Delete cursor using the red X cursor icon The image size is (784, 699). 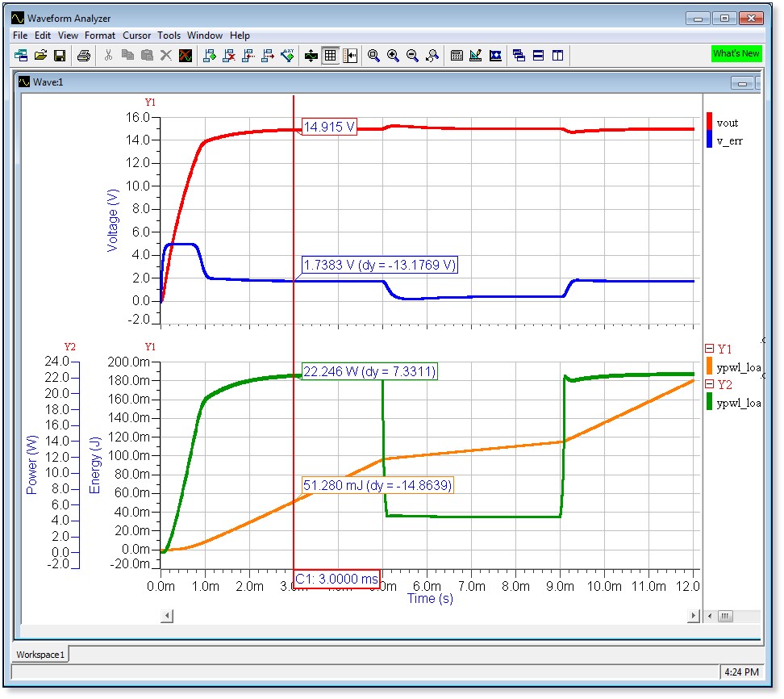click(229, 56)
